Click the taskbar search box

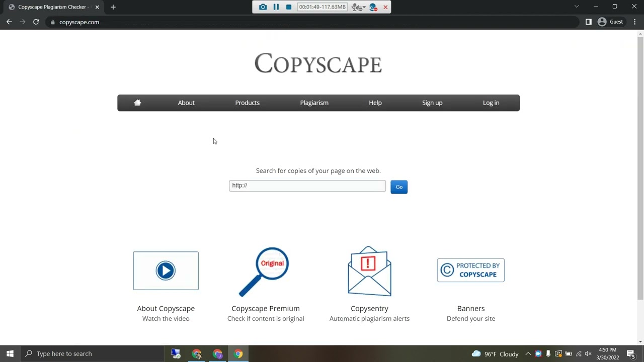92,353
